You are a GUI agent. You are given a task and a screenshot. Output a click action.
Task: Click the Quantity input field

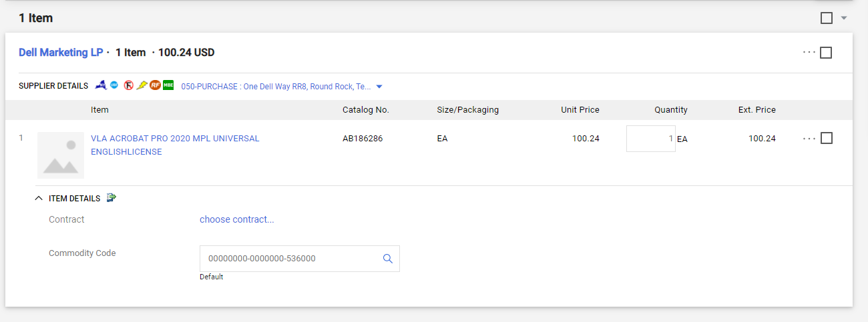(650, 139)
